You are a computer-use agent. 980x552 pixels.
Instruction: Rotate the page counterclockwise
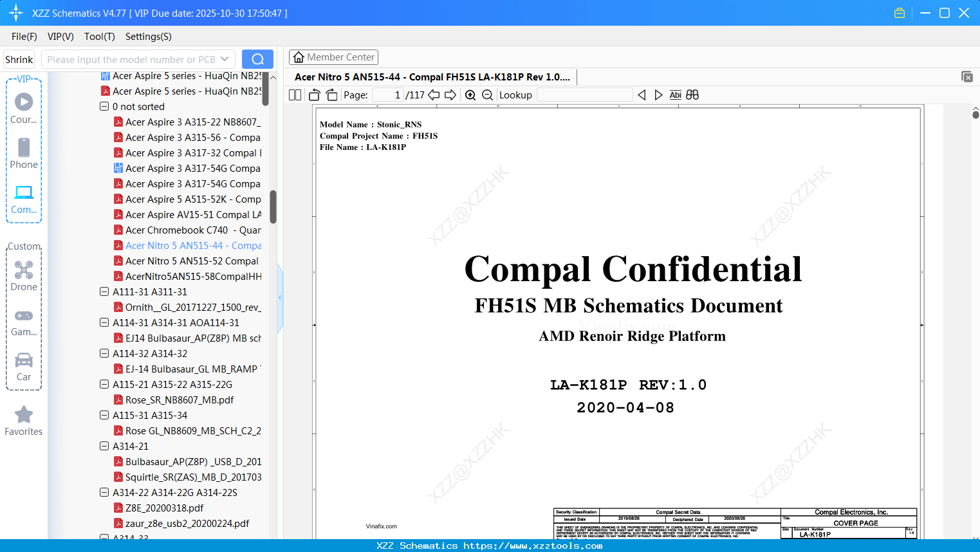pos(315,95)
